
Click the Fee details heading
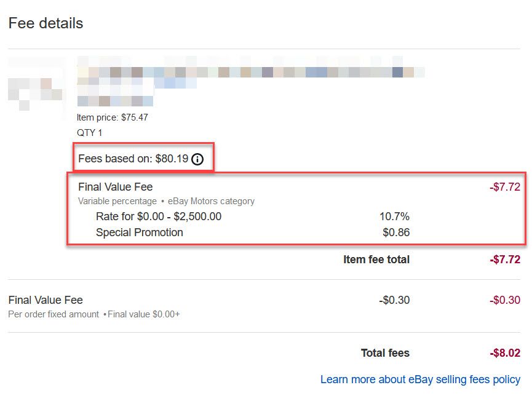coord(46,23)
